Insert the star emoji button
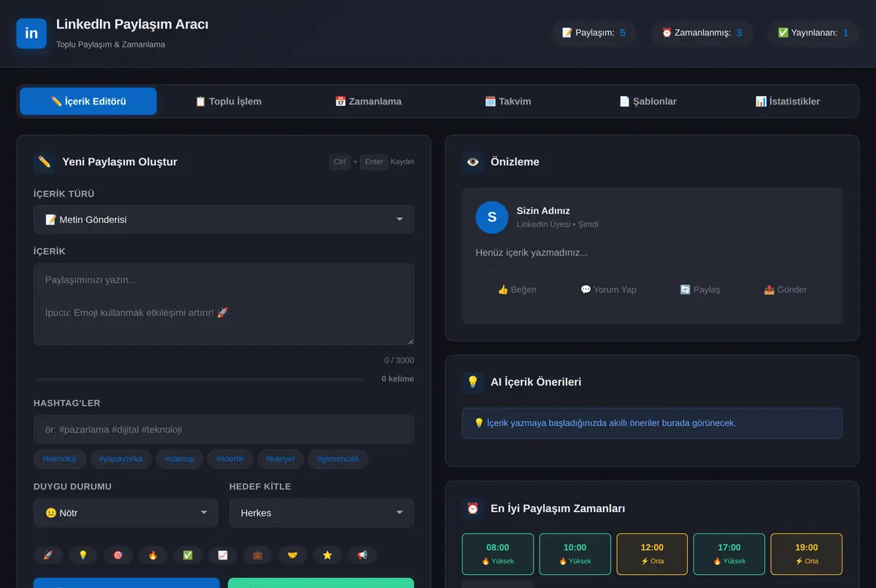This screenshot has height=588, width=876. tap(328, 555)
